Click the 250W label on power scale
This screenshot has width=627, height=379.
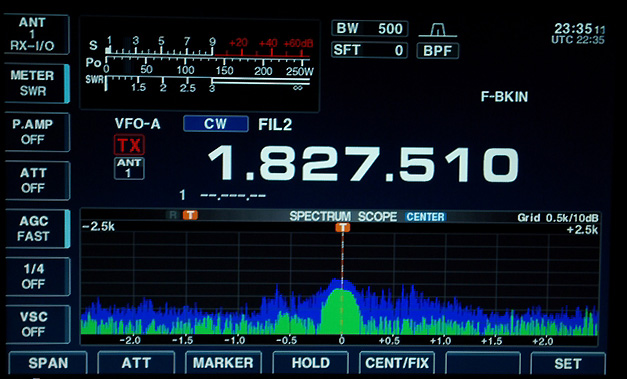[300, 72]
